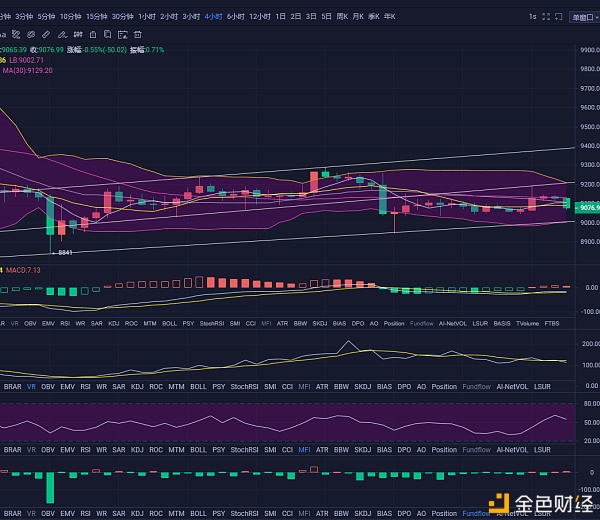This screenshot has width=600, height=520.
Task: Select BIAS in the bottom indicator row
Action: (384, 513)
